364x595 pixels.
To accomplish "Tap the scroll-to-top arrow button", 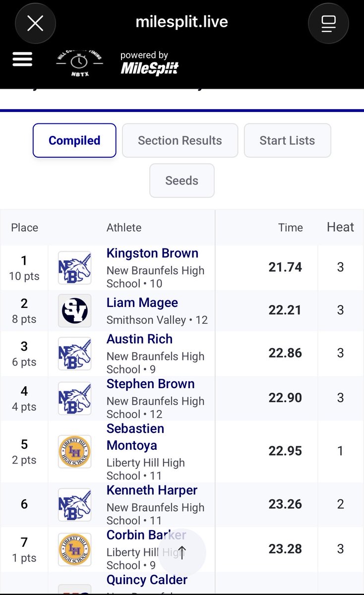I will coord(182,553).
